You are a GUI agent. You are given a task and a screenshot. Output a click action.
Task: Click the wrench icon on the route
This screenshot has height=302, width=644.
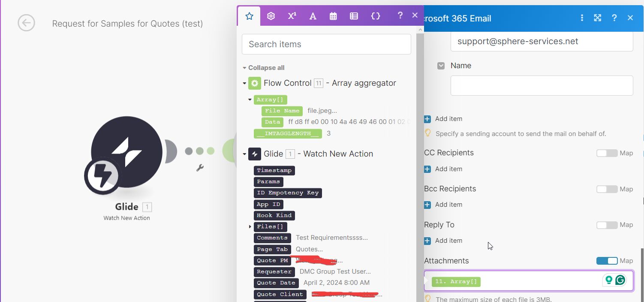(x=200, y=168)
